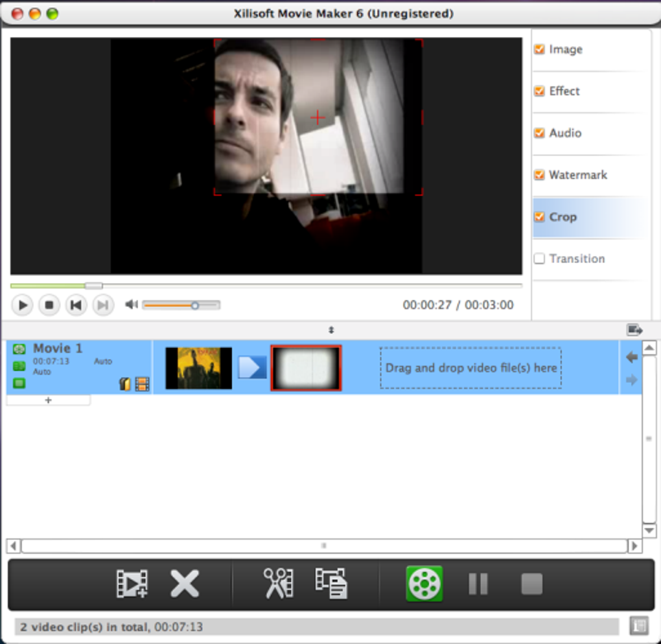Open the Audio settings tab label

coord(565,133)
